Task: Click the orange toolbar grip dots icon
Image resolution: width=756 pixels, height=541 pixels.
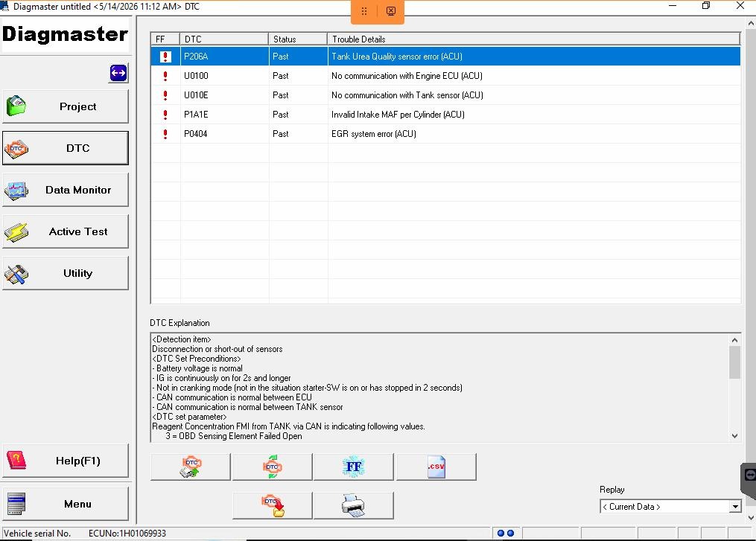Action: [x=364, y=11]
